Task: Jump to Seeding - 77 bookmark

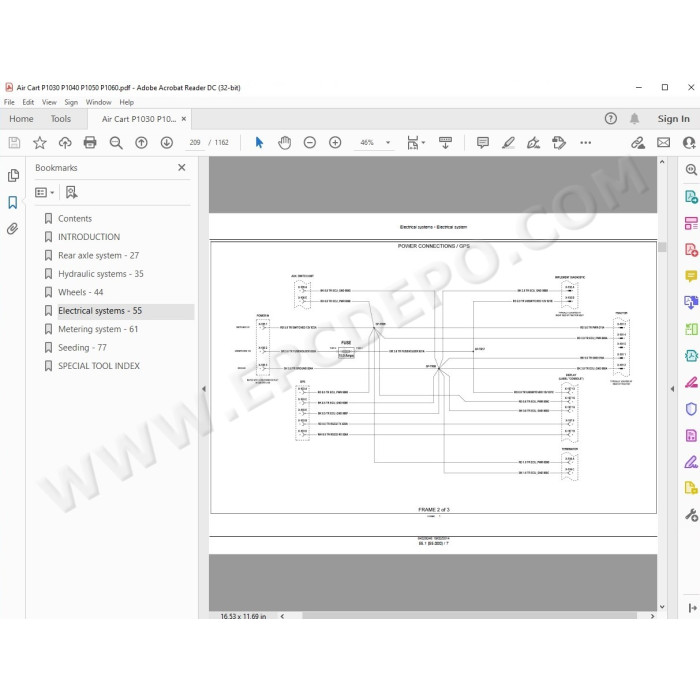Action: coord(82,347)
